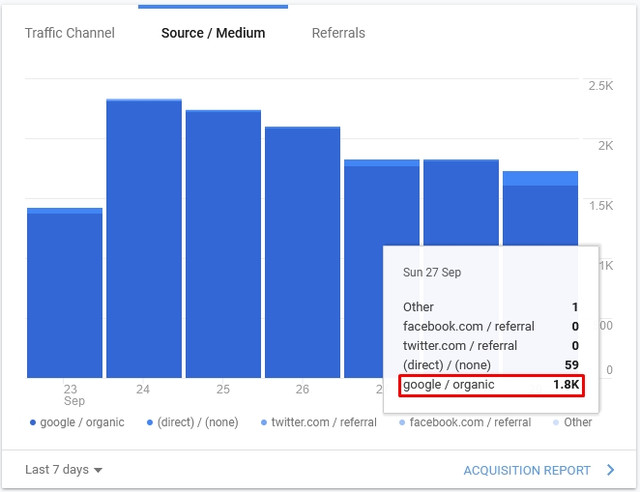Click the 23 Sep bar in chart

[64, 293]
